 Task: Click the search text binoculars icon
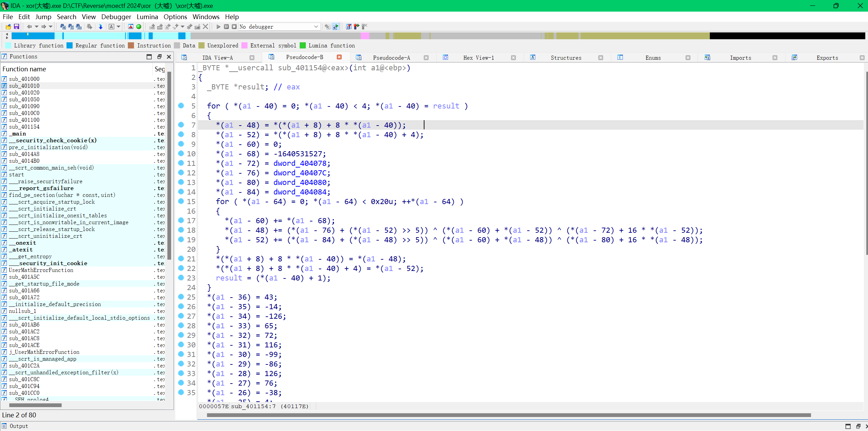coord(71,27)
